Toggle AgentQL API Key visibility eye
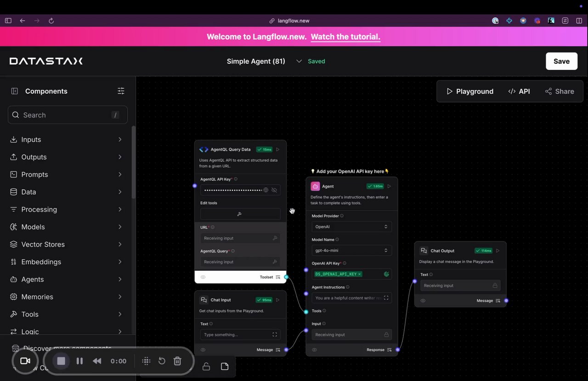588x381 pixels. point(274,190)
